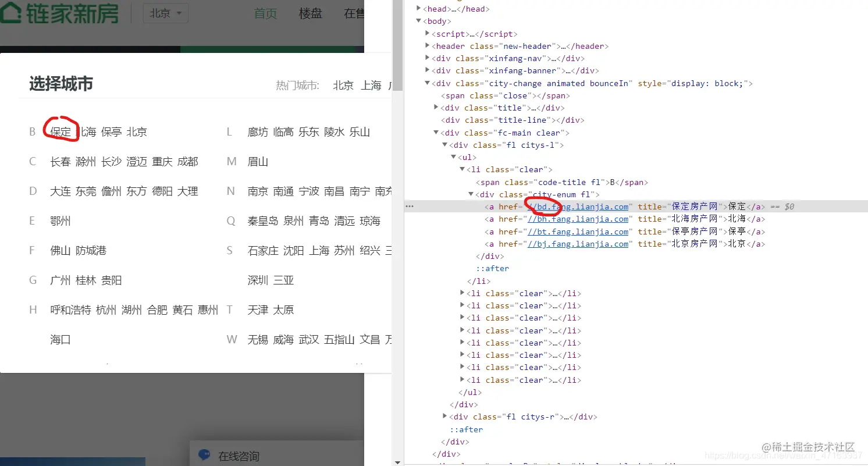The image size is (868, 466).
Task: Select the city 石家庄
Action: click(x=263, y=251)
